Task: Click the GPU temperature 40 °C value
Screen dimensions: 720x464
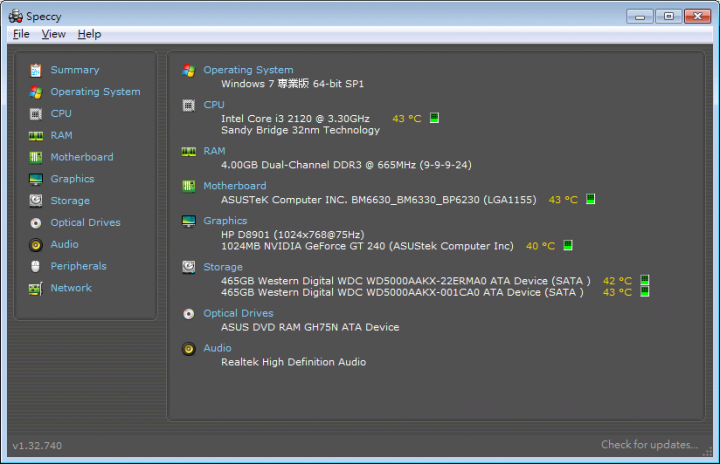Action: 540,246
